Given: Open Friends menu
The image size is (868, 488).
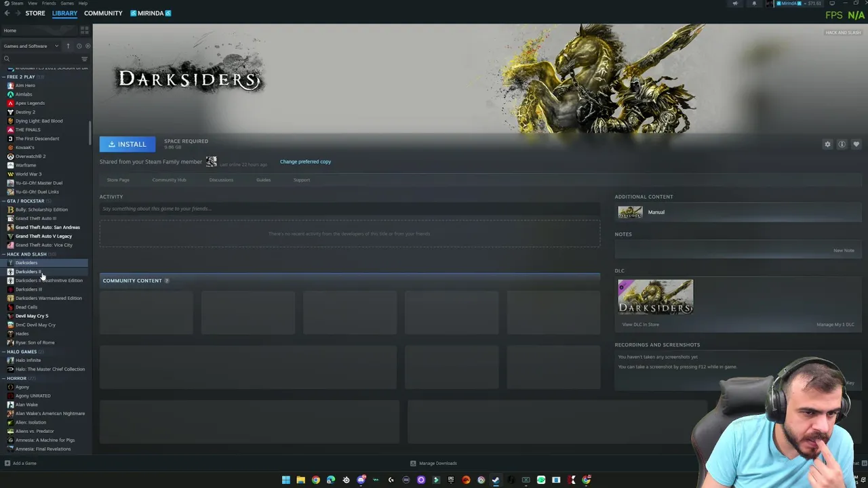Looking at the screenshot, I should click(49, 3).
